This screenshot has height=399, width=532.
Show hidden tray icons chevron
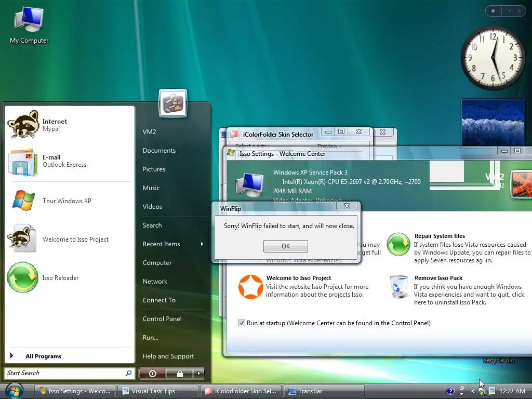tap(473, 391)
